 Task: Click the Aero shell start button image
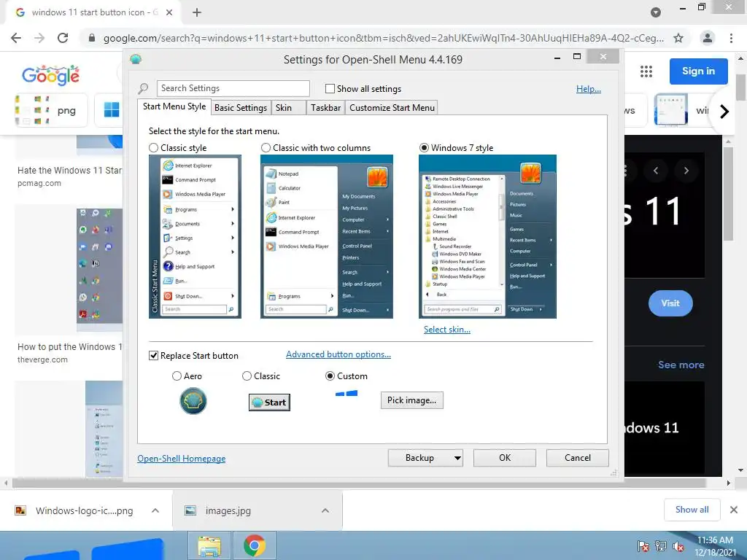[x=193, y=401]
